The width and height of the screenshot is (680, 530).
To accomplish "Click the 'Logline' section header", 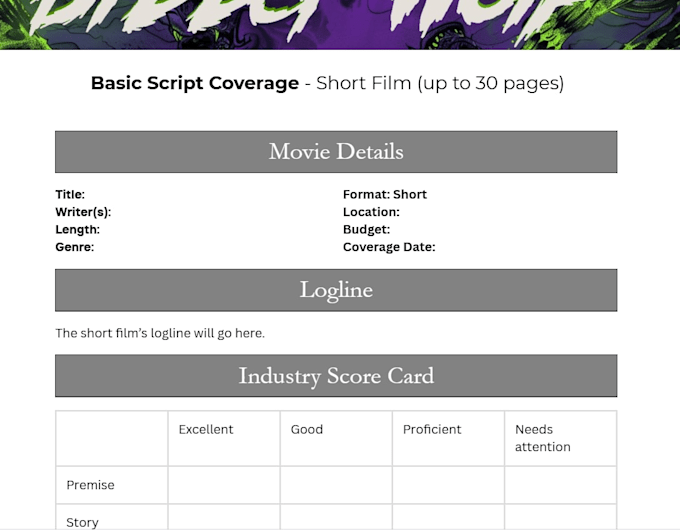I will point(336,290).
